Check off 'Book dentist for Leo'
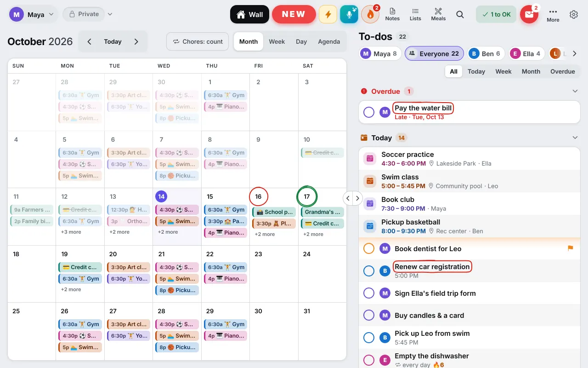Screen dimensions: 588x368 pos(369,248)
